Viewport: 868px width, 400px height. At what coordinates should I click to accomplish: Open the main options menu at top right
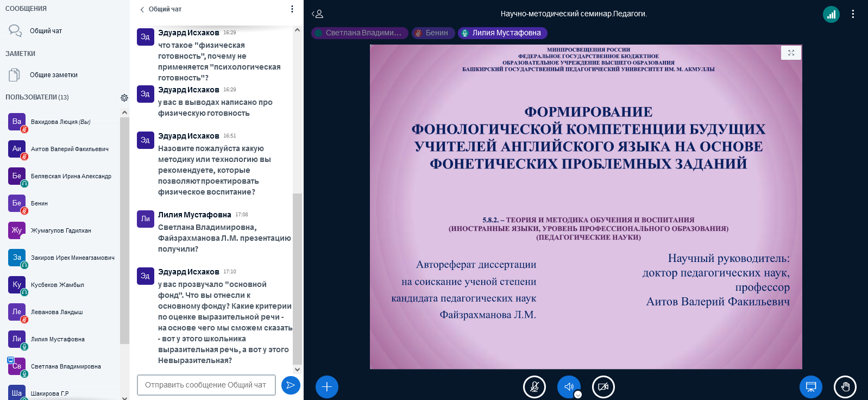pyautogui.click(x=853, y=14)
